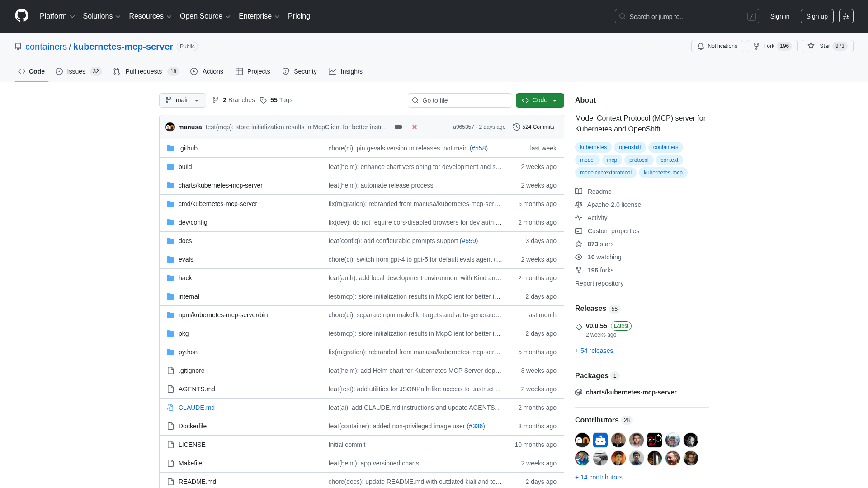Open the Platform menu

tap(57, 16)
